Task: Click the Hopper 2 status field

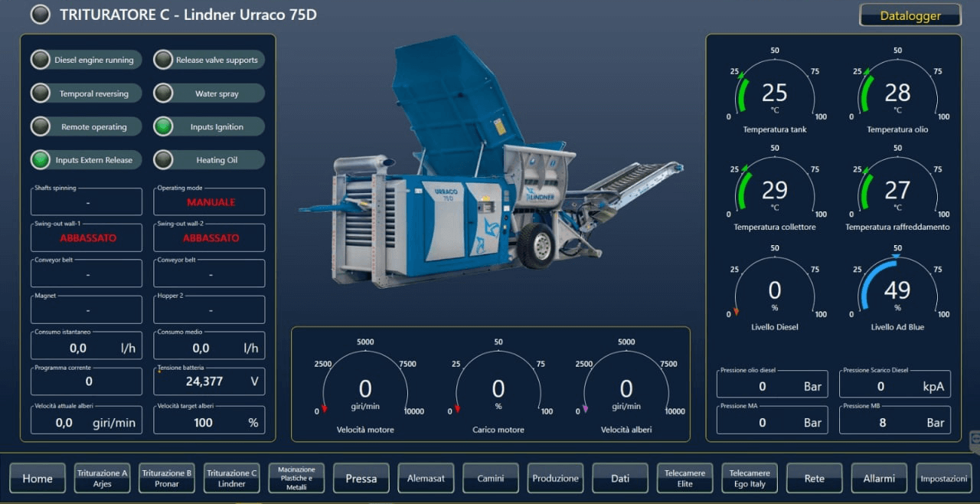Action: 209,309
